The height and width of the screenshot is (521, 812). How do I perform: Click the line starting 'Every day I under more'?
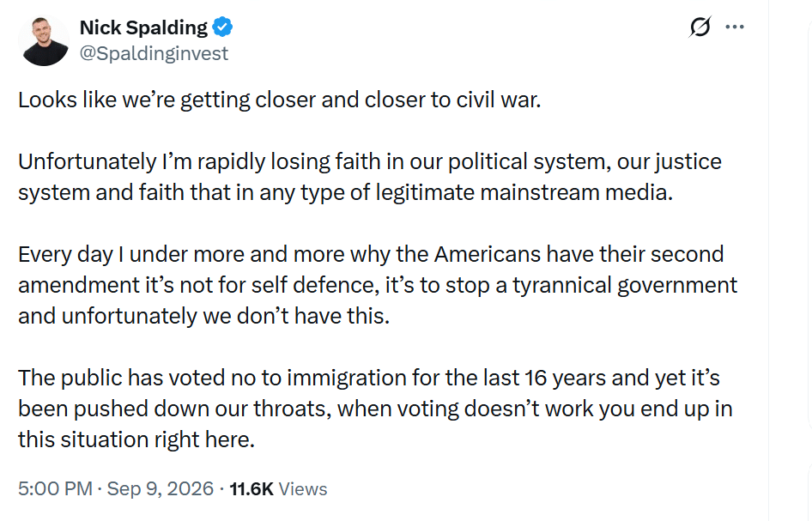pos(371,254)
